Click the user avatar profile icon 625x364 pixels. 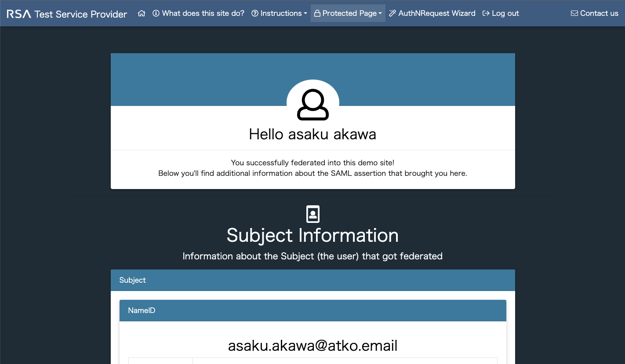click(313, 105)
